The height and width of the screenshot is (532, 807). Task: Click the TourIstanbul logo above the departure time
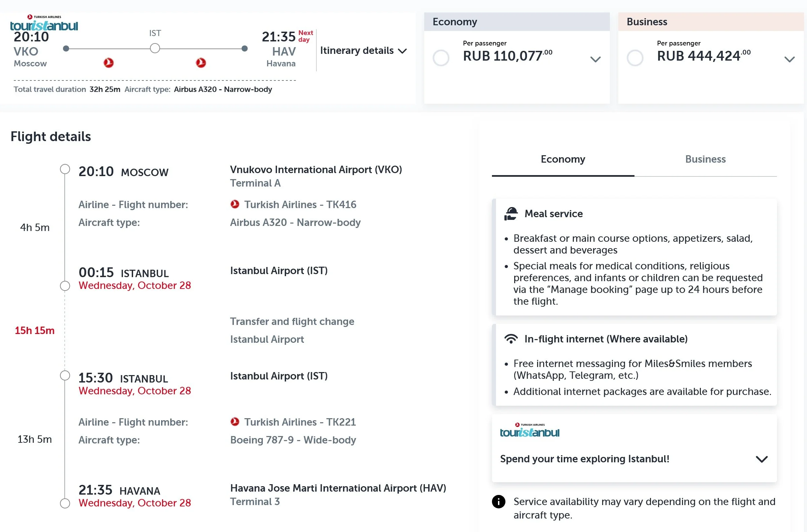44,23
